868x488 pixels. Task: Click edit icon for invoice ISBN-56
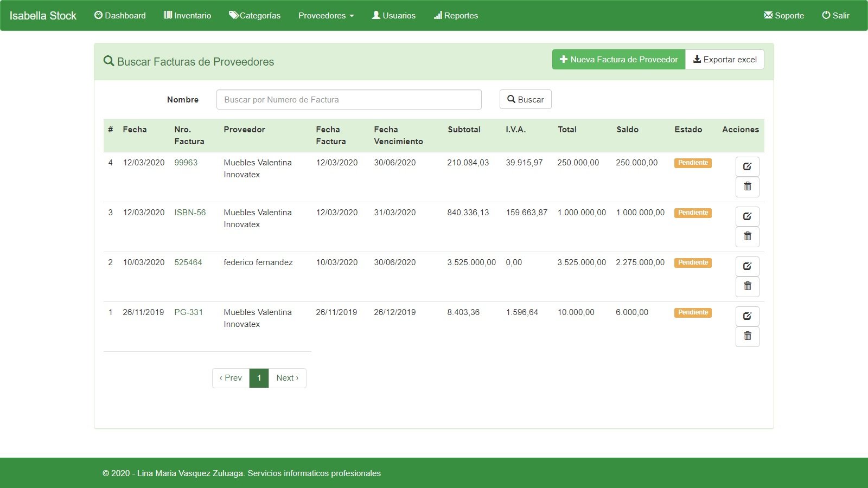pyautogui.click(x=747, y=216)
